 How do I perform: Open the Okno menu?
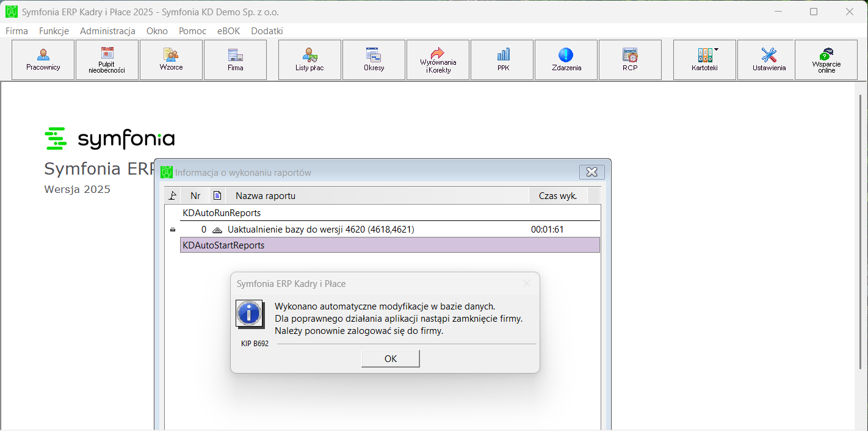pos(157,31)
